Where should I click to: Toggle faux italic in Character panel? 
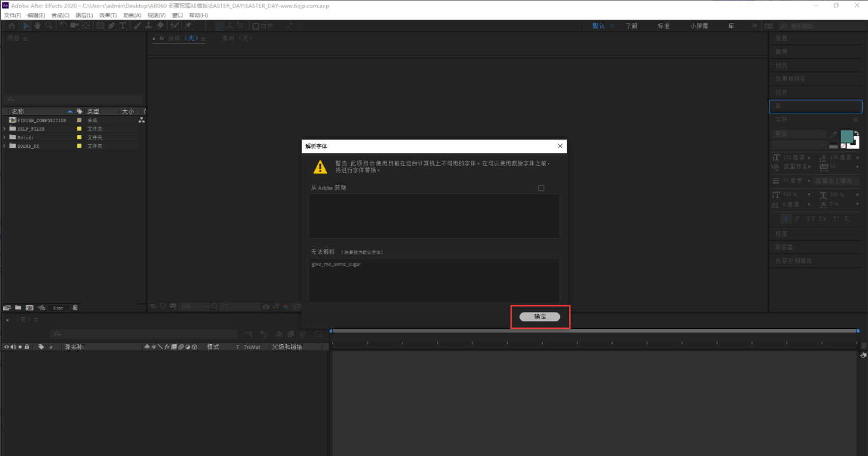point(797,219)
